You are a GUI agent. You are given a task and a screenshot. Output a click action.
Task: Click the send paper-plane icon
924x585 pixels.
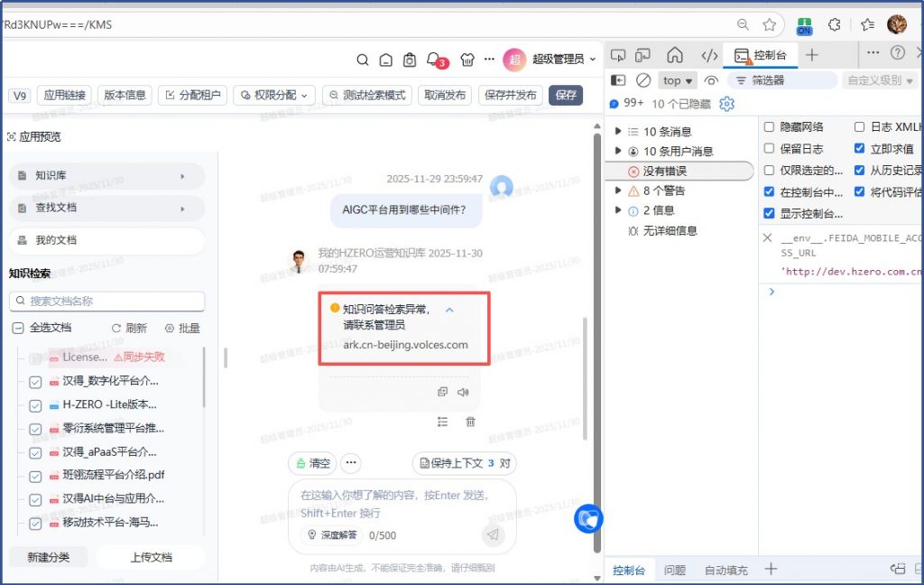(493, 534)
